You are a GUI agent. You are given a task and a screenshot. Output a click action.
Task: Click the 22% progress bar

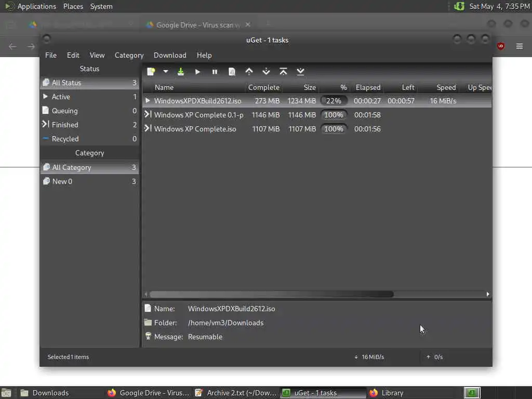tap(334, 101)
